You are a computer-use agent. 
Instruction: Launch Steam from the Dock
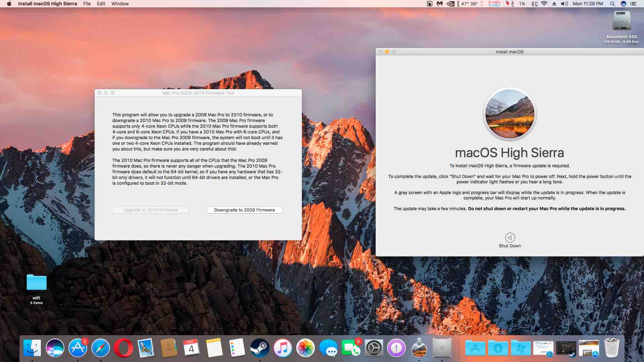tap(260, 348)
